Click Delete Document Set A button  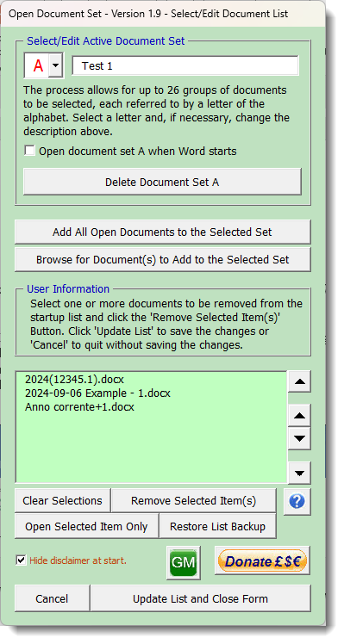coord(162,182)
